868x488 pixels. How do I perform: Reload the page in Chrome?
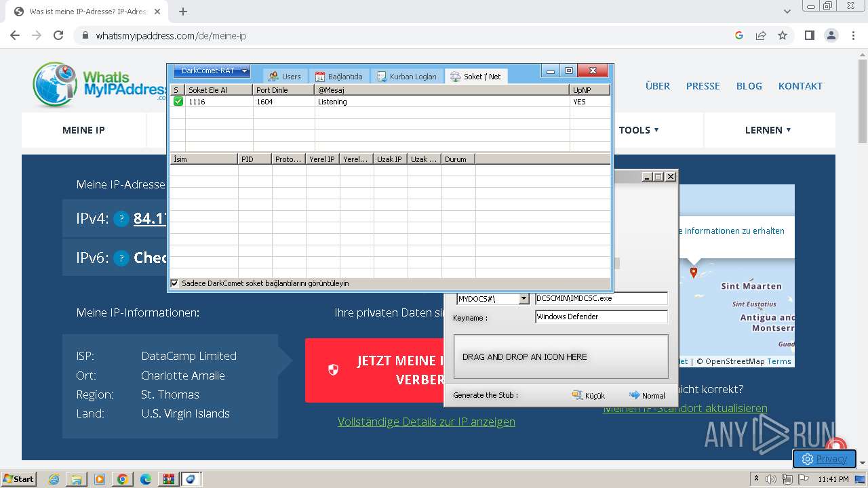(58, 35)
